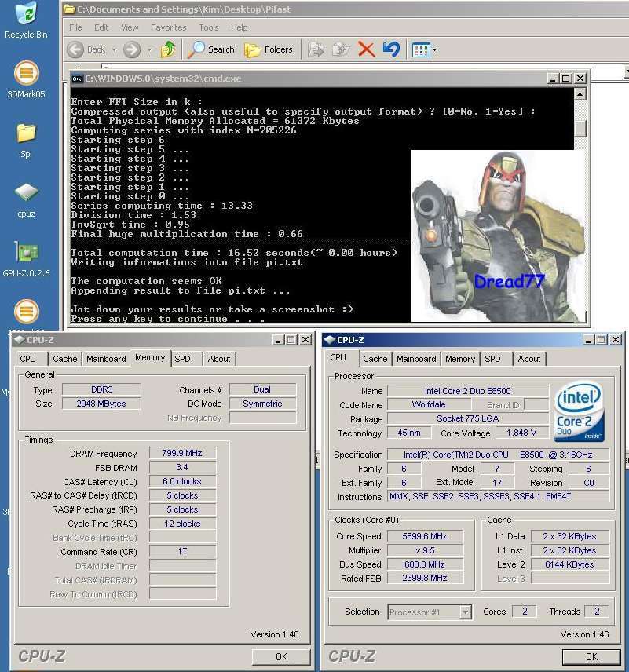Click the Explorer Forward arrow button
Viewport: 629px width, 672px height.
(x=132, y=49)
